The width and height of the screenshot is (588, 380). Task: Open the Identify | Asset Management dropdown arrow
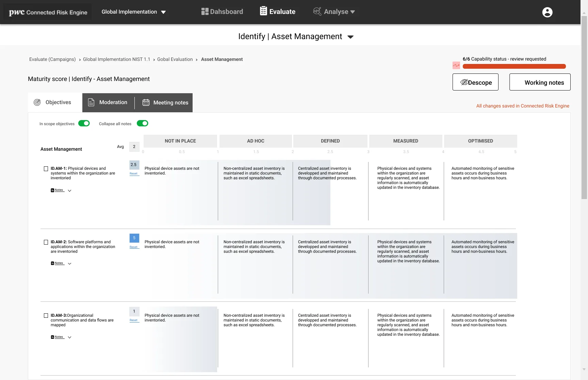pyautogui.click(x=350, y=37)
